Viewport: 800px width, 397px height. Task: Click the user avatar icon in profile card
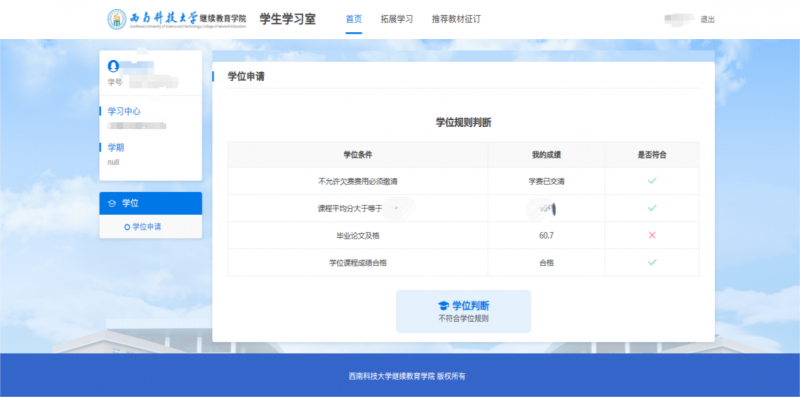[x=113, y=66]
